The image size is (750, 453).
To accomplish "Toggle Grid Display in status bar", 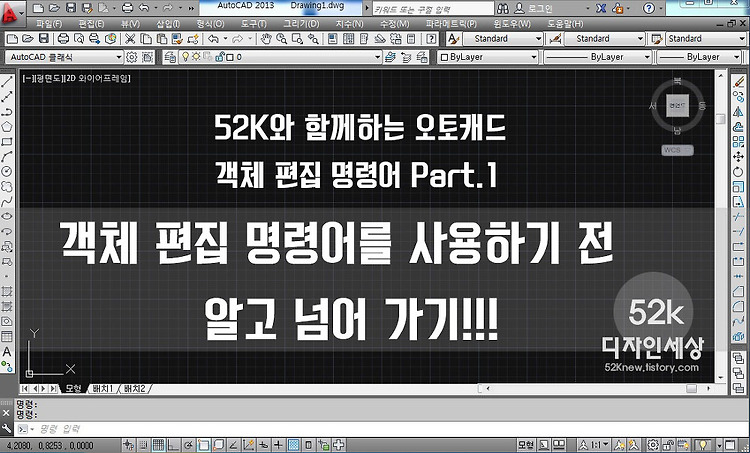I will click(x=158, y=445).
